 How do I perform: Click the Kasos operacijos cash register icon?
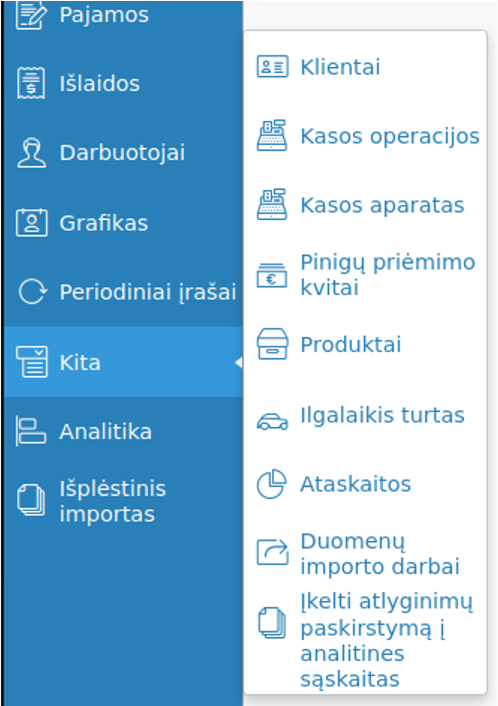[272, 135]
